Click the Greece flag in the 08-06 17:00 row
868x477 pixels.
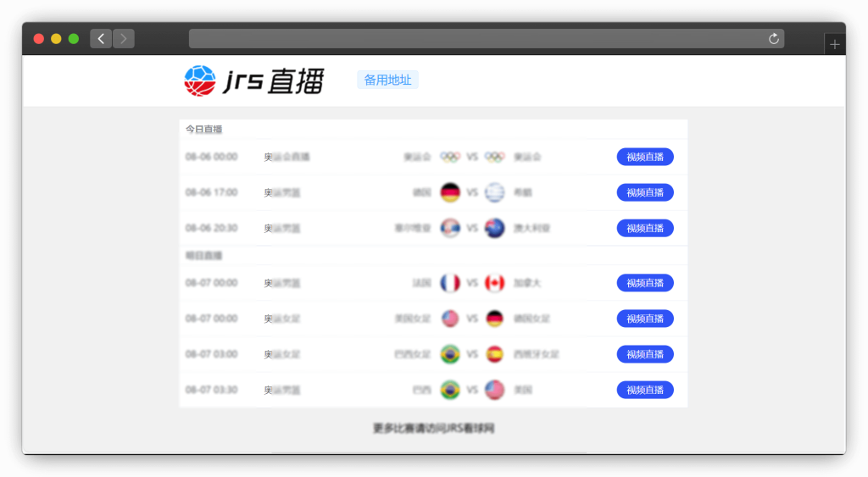click(494, 192)
